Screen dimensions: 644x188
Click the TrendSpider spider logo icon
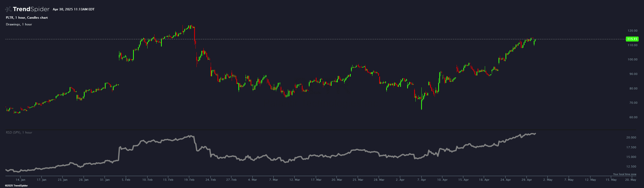click(x=8, y=9)
